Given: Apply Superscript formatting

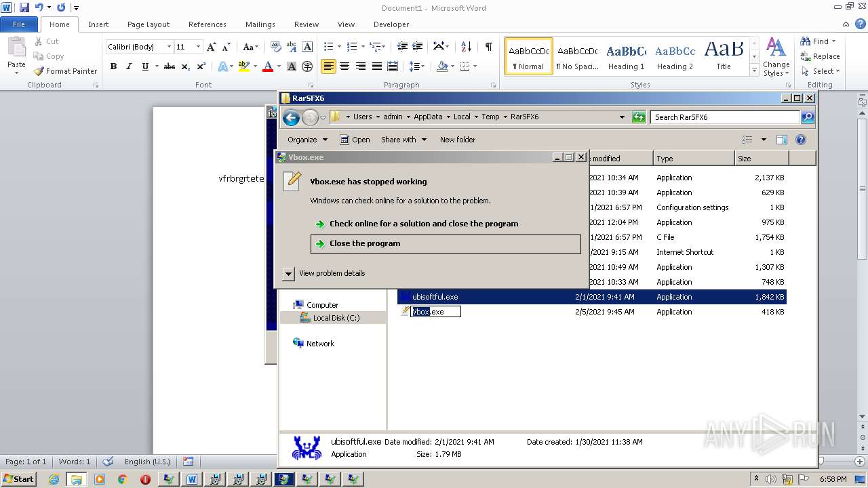Looking at the screenshot, I should point(201,66).
